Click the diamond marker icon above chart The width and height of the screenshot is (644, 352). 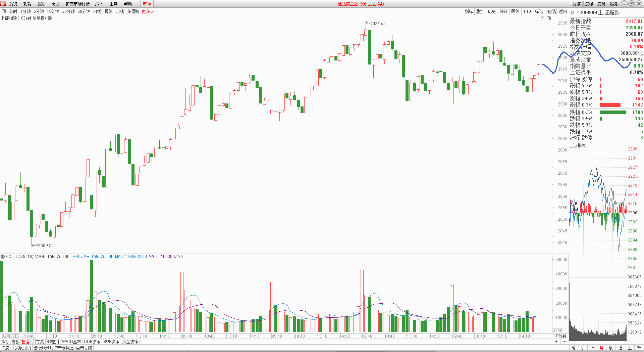pyautogui.click(x=542, y=18)
